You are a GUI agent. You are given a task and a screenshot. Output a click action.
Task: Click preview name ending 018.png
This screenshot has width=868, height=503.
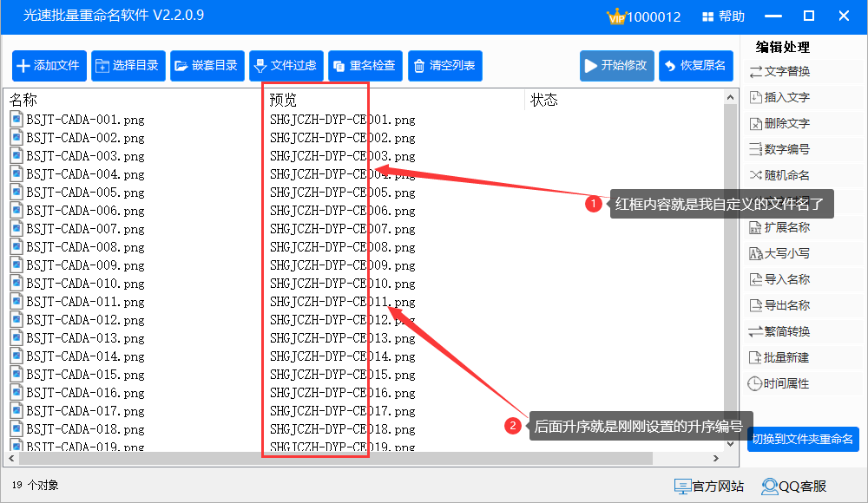343,429
